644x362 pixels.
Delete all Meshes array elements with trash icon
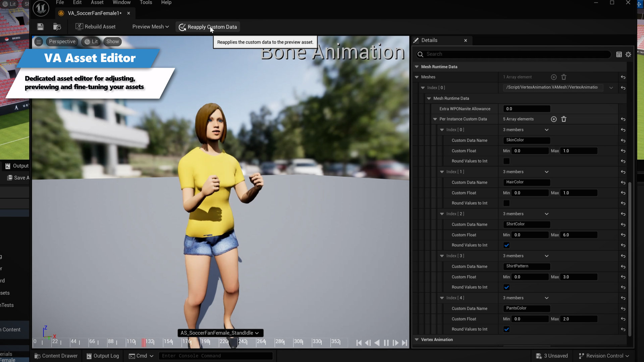(564, 77)
